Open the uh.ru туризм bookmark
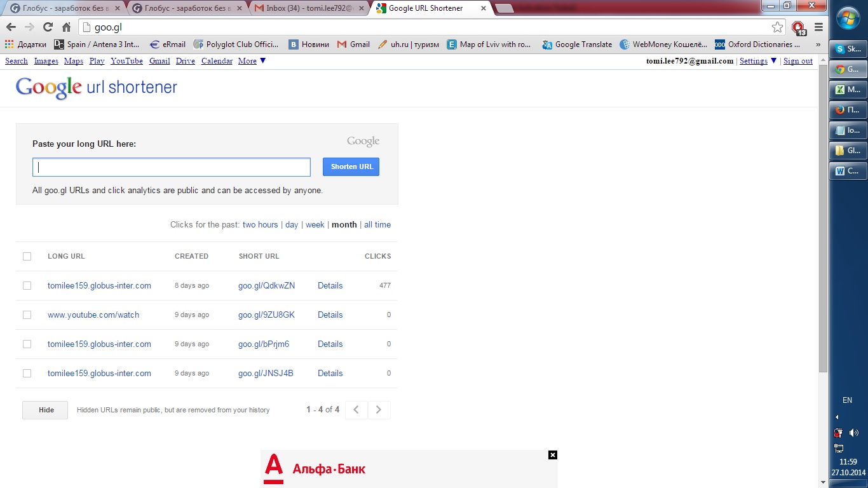 pyautogui.click(x=408, y=44)
